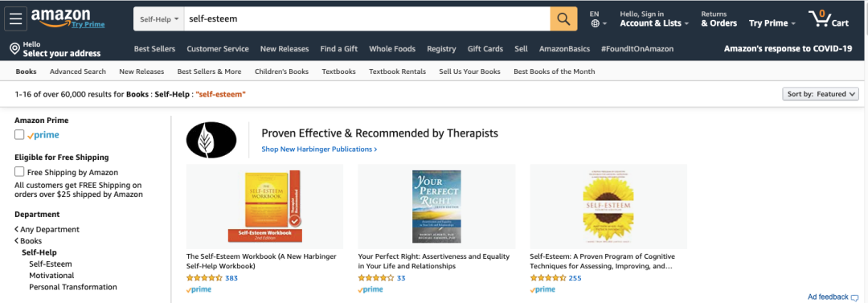Click the New Harbinger leaf logo
The width and height of the screenshot is (868, 303).
(211, 140)
